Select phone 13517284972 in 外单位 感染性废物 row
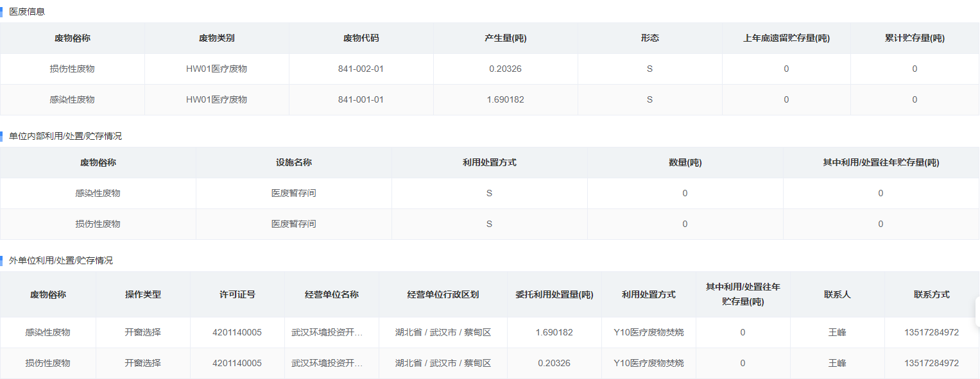 (x=931, y=332)
